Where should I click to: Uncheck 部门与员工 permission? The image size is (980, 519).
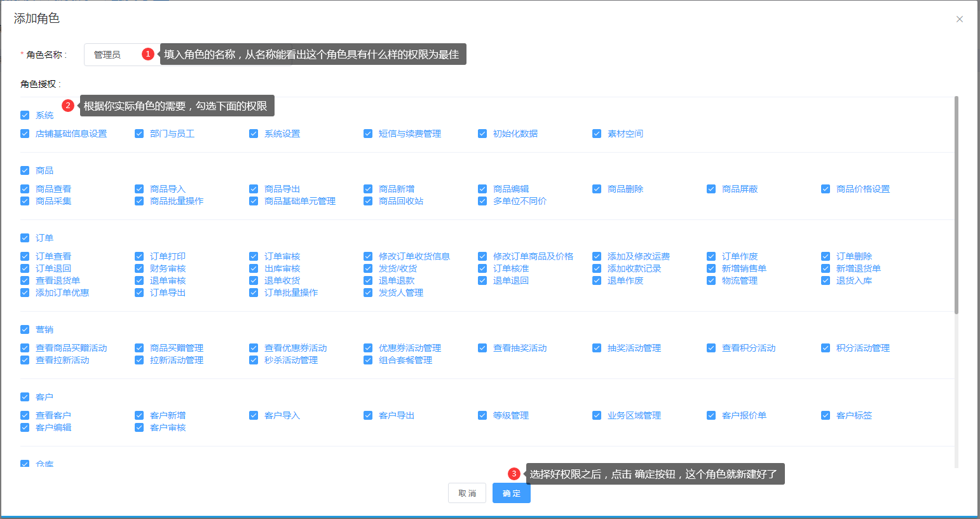click(139, 134)
